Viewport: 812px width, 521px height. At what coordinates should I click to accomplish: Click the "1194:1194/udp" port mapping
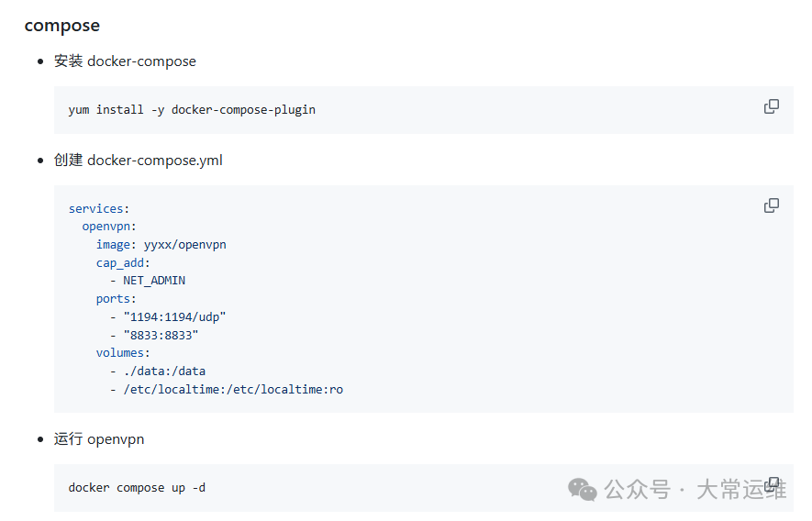(174, 317)
